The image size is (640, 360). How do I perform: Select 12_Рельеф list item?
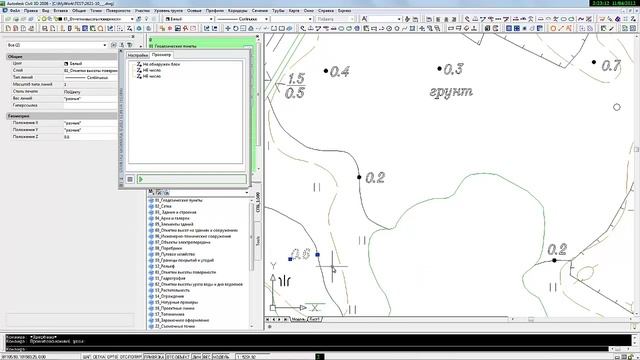point(165,266)
